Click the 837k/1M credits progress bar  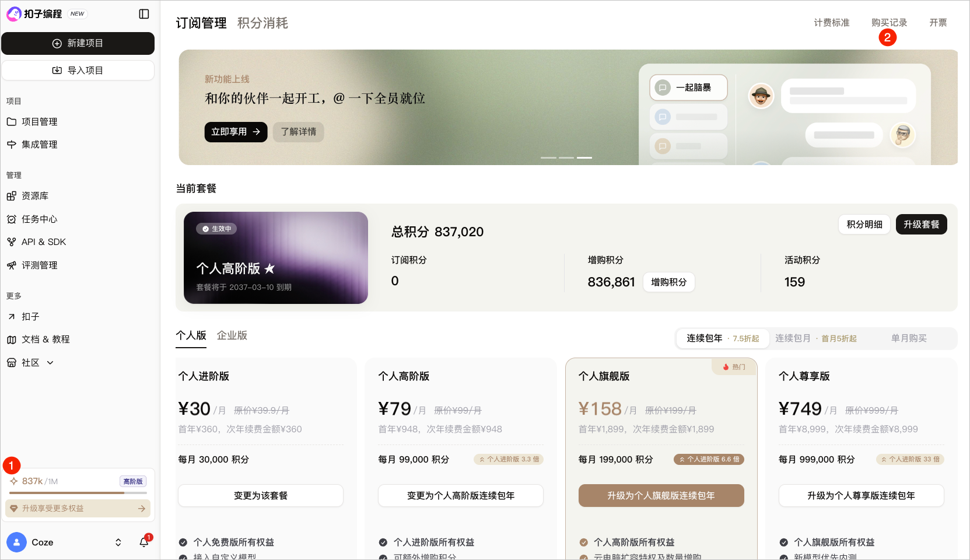[78, 493]
